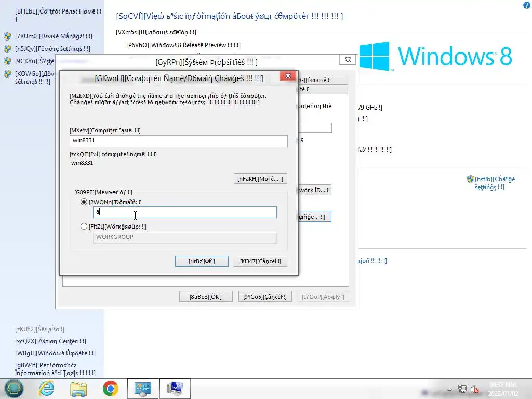Click the 'See also' label
The width and height of the screenshot is (532, 399).
pyautogui.click(x=39, y=329)
